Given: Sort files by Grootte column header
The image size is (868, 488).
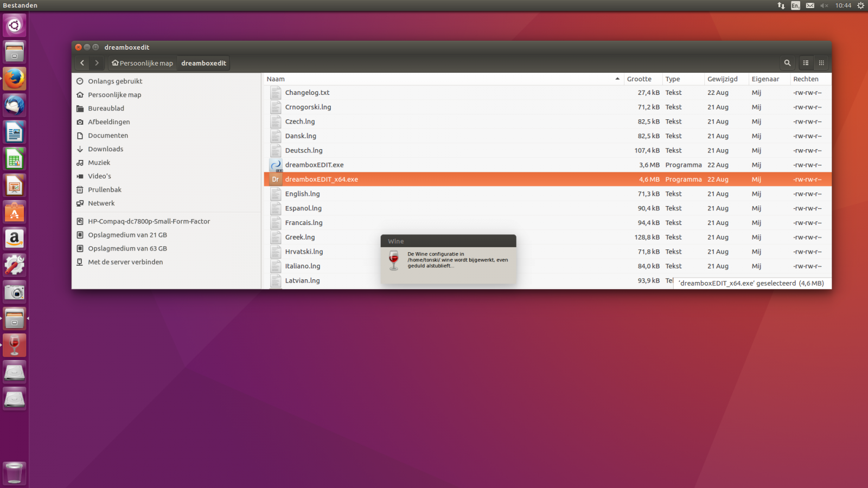Looking at the screenshot, I should point(639,79).
